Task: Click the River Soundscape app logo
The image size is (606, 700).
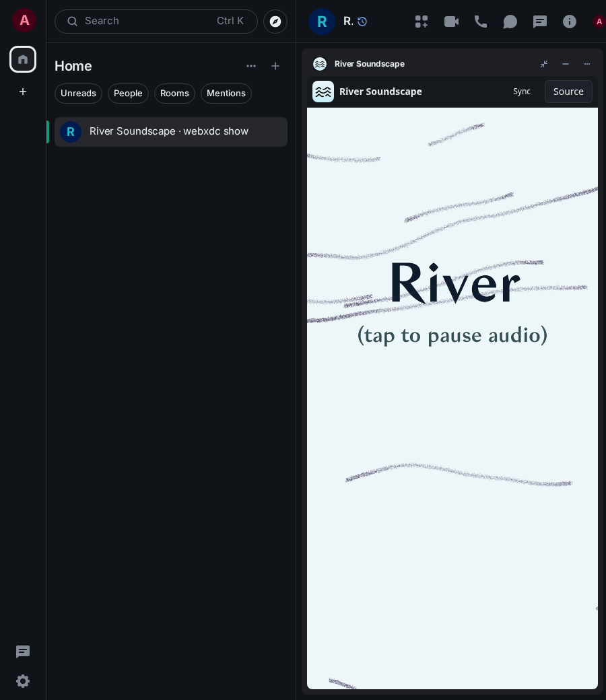Action: (323, 92)
